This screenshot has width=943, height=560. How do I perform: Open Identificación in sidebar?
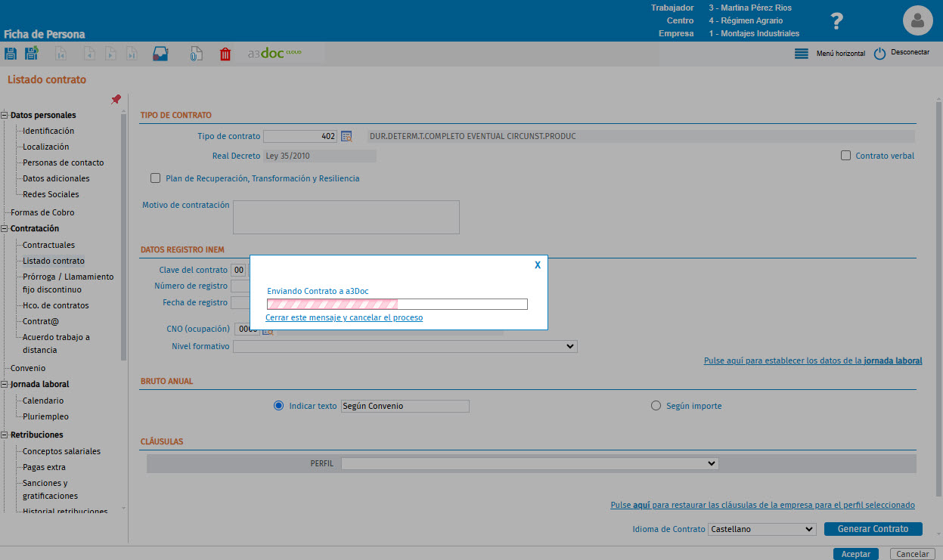click(48, 131)
